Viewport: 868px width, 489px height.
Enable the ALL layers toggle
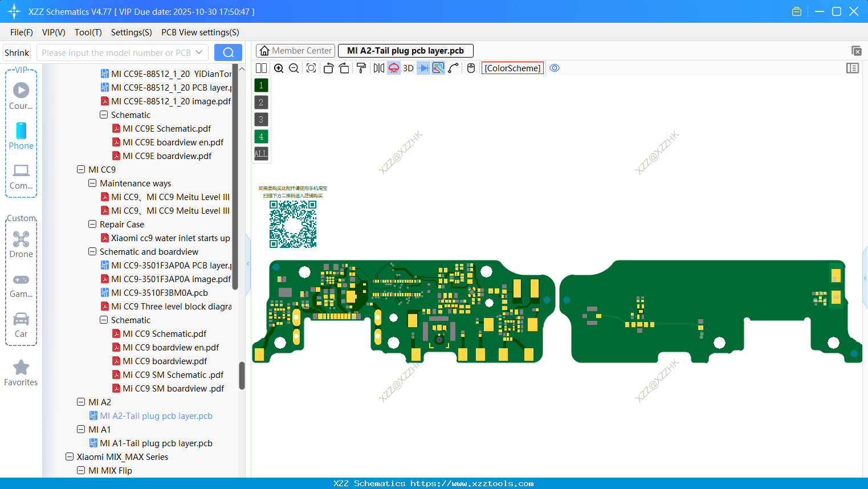[260, 153]
